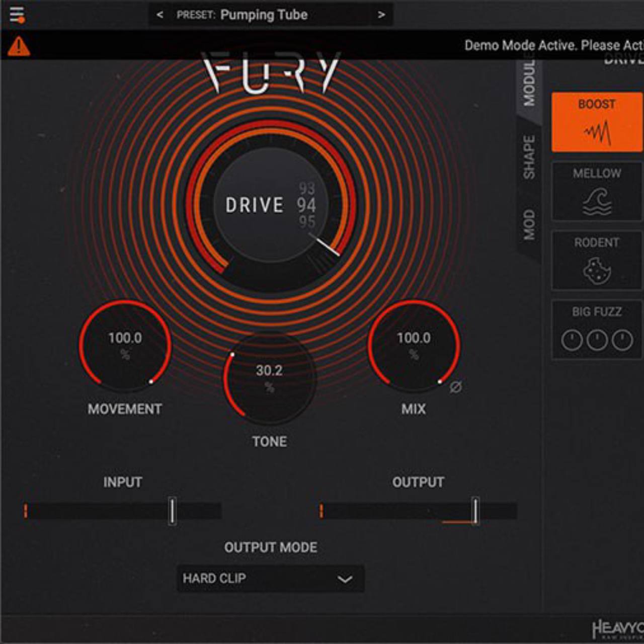Click the MIX value 100.0
644x644 pixels.
click(414, 338)
